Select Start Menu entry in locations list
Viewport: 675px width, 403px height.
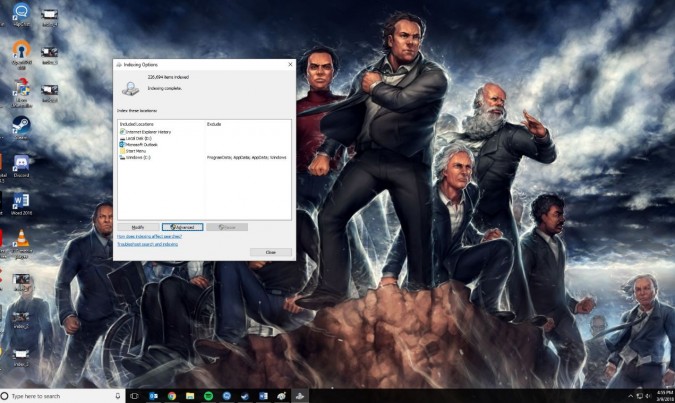pyautogui.click(x=136, y=151)
